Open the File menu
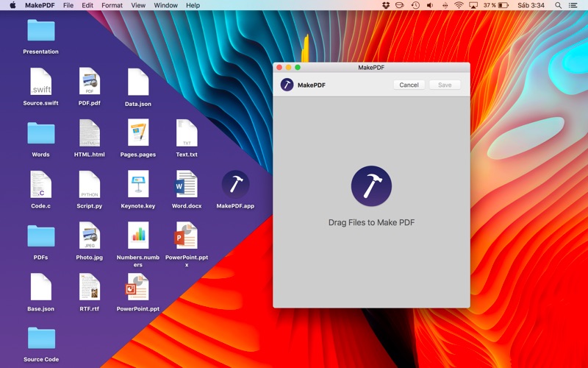Screen dimensions: 588x368 coord(68,5)
